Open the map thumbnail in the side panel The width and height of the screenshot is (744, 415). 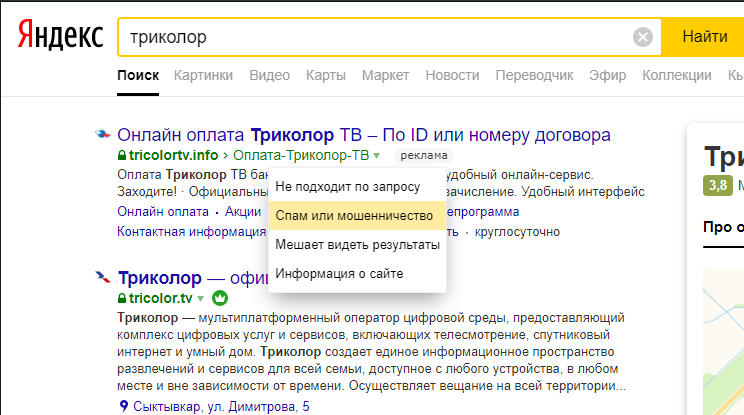coord(723,341)
